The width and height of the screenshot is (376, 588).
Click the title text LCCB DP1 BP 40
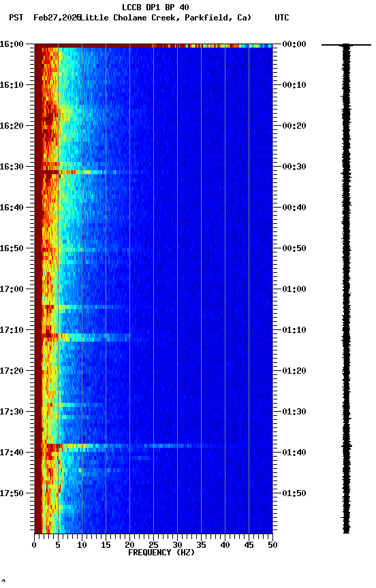pyautogui.click(x=155, y=7)
